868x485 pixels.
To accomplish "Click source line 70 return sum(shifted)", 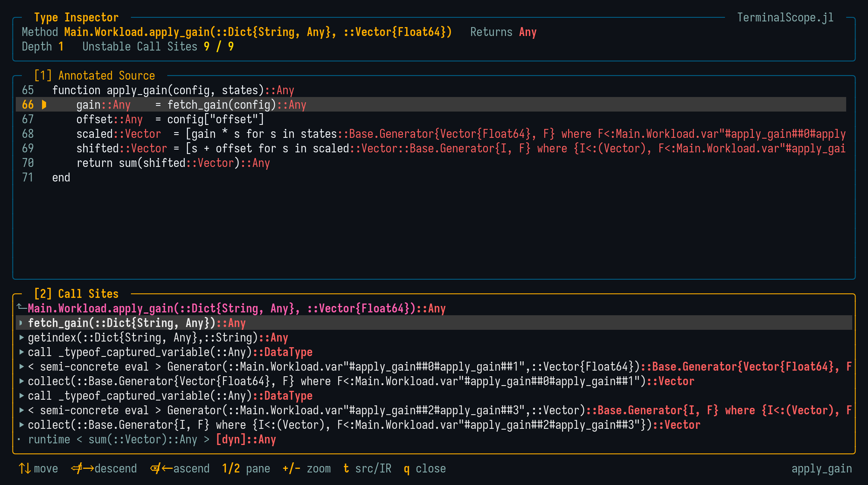I will pyautogui.click(x=431, y=163).
